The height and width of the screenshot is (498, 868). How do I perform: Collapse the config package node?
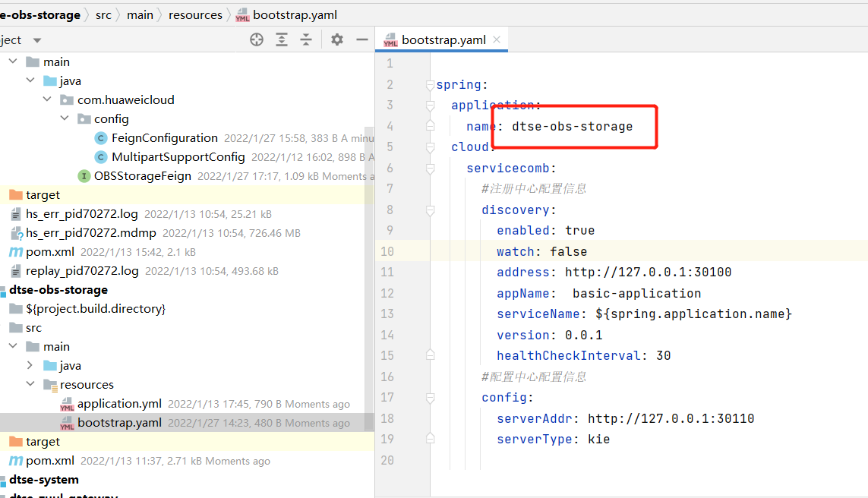(x=64, y=119)
